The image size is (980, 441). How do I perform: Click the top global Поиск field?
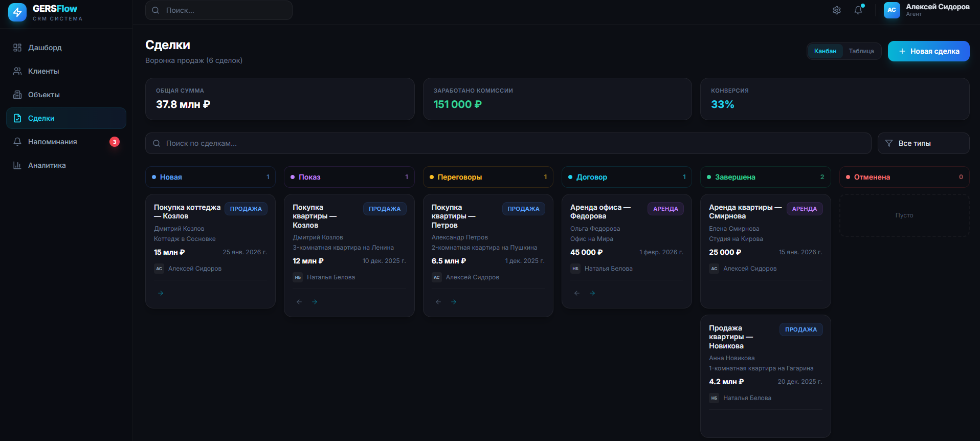point(219,10)
